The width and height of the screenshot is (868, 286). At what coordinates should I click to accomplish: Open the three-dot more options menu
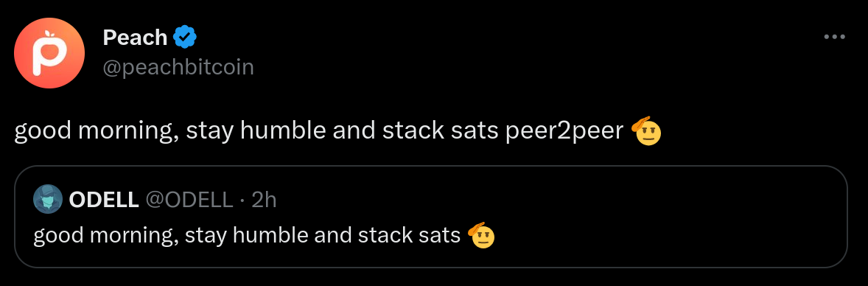(834, 37)
